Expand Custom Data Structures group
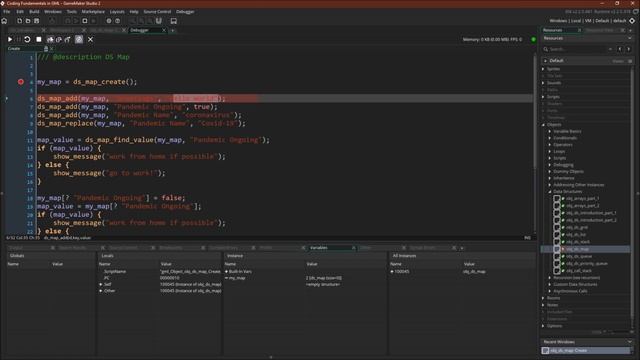Screen dimensions: 640x360 [550, 284]
